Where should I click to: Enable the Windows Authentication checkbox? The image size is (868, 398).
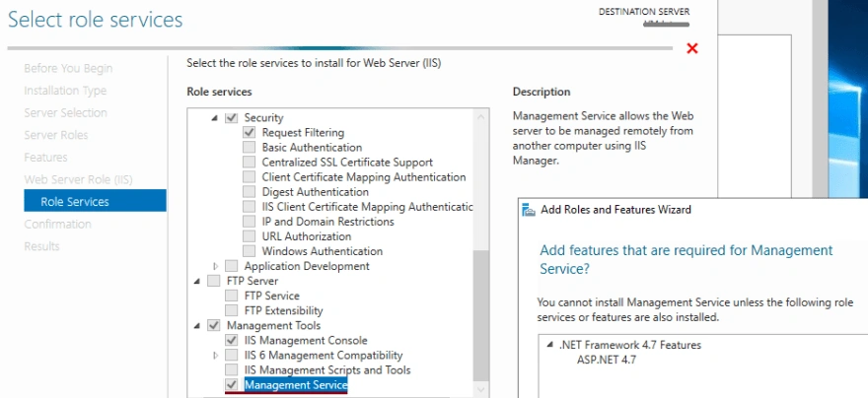coord(250,251)
